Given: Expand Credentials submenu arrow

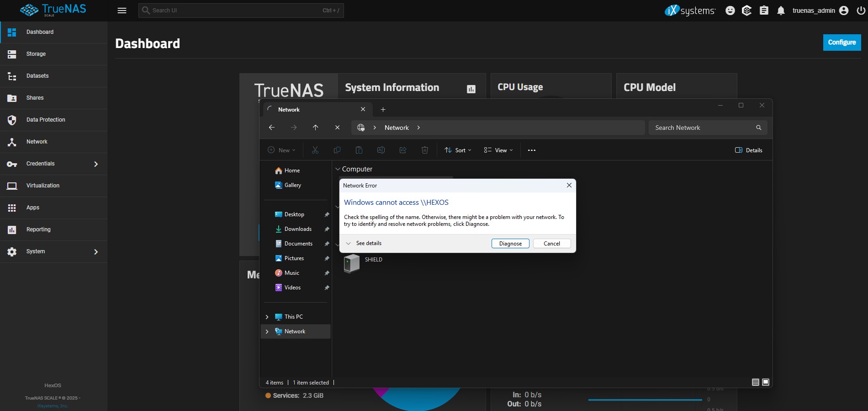Looking at the screenshot, I should pos(96,164).
